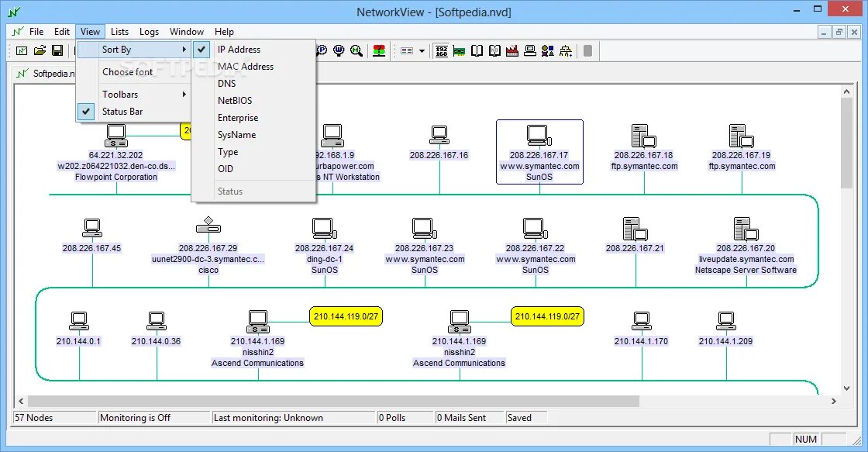Screen dimensions: 868x452
Task: Click the horizontal scrollbar thumb
Action: [333, 401]
